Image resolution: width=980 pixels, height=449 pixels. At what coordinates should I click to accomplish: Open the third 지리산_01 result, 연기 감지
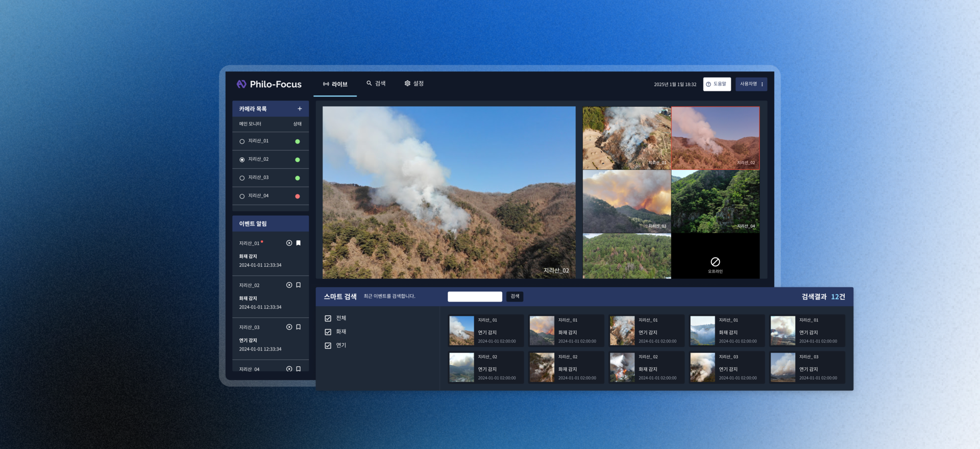(x=647, y=331)
